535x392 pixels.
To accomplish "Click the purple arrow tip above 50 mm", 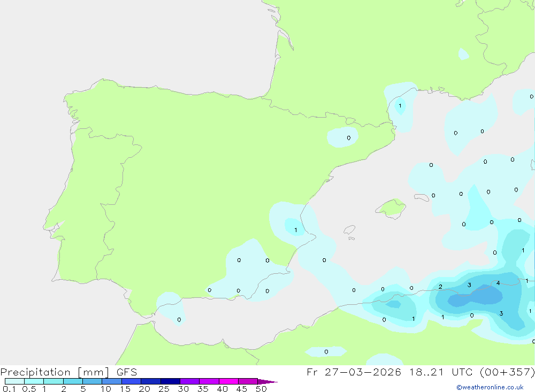I will [267, 382].
